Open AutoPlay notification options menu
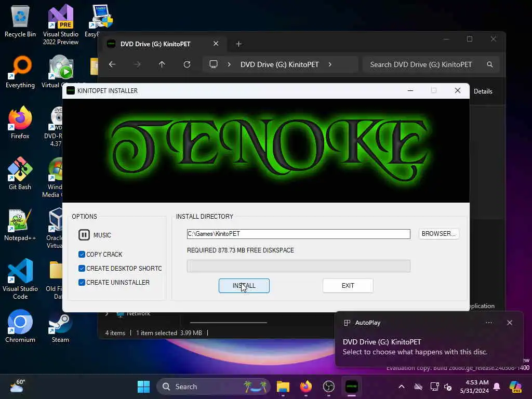The width and height of the screenshot is (532, 399). click(x=488, y=323)
